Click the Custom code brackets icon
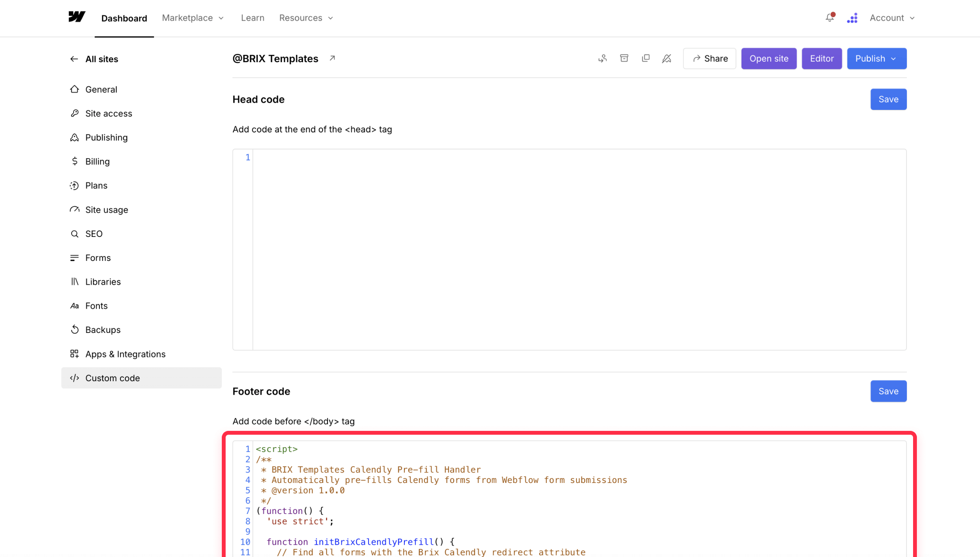This screenshot has height=557, width=980. (74, 378)
